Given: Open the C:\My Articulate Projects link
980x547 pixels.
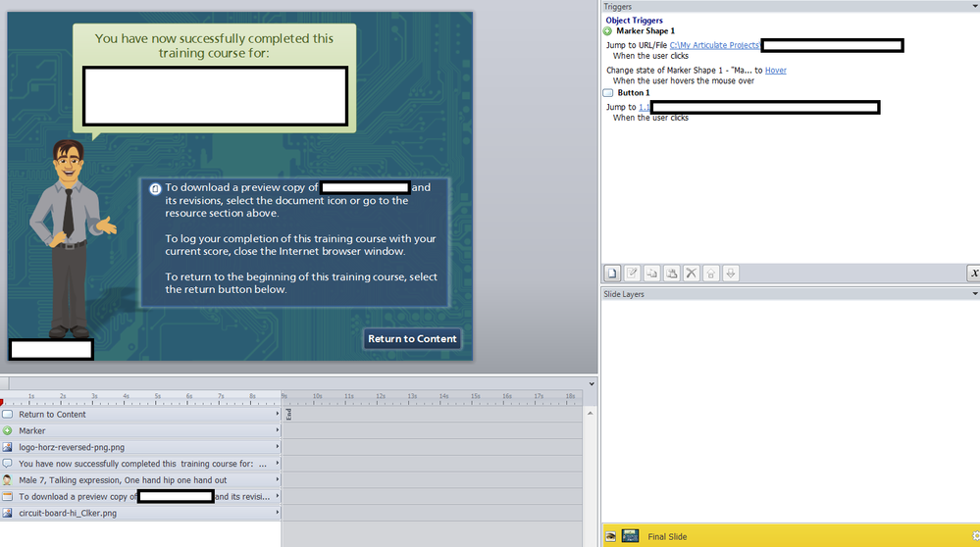Looking at the screenshot, I should pos(714,45).
